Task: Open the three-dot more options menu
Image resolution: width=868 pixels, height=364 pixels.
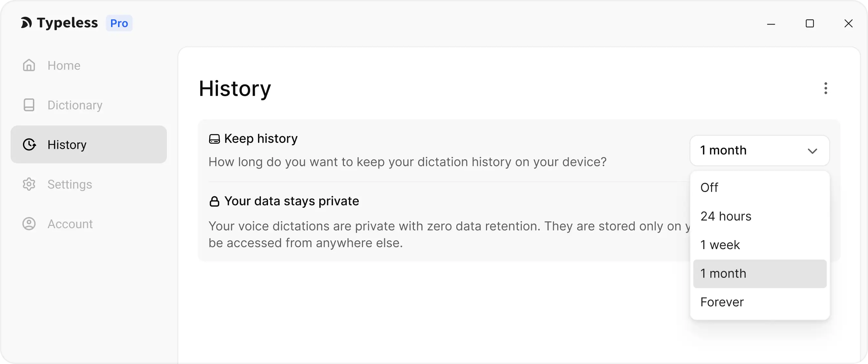Action: [825, 88]
